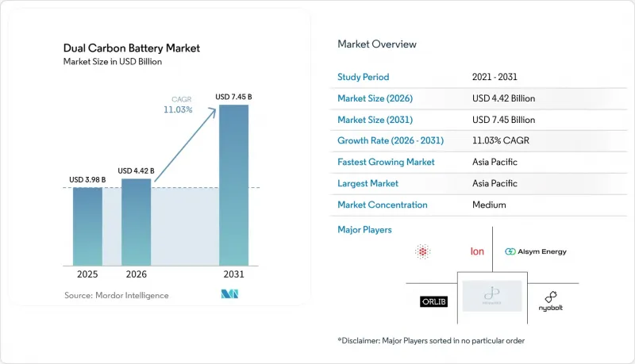Click the 2025 bar in chart

[87, 227]
